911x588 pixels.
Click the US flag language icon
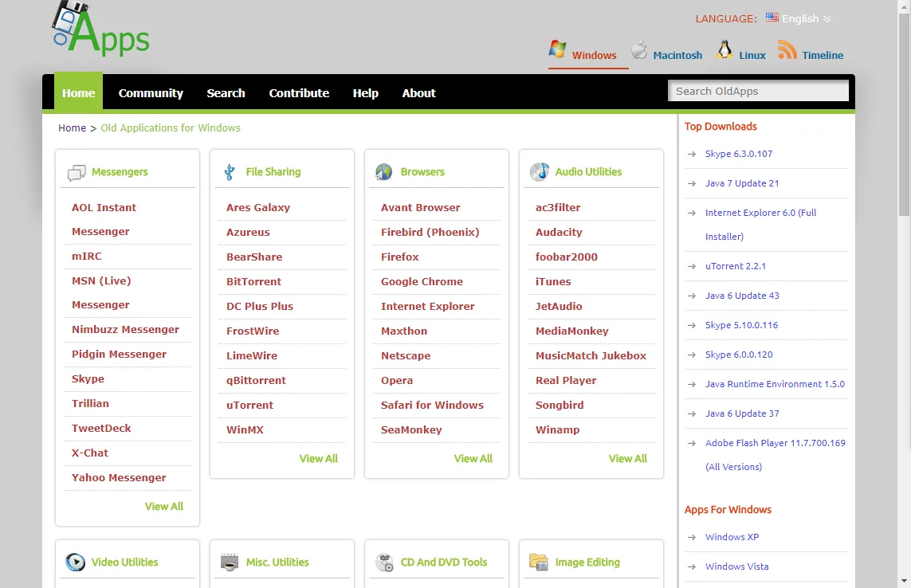[772, 18]
